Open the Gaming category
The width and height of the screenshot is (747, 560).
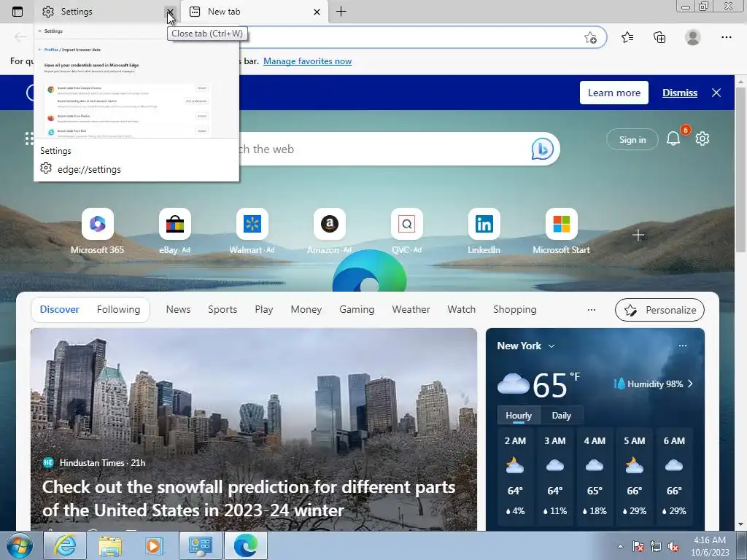357,309
